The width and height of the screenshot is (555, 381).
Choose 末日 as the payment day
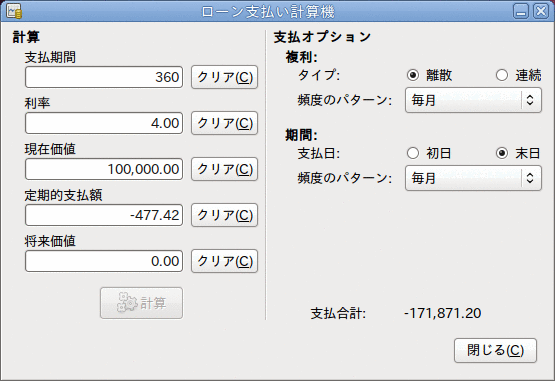point(502,153)
